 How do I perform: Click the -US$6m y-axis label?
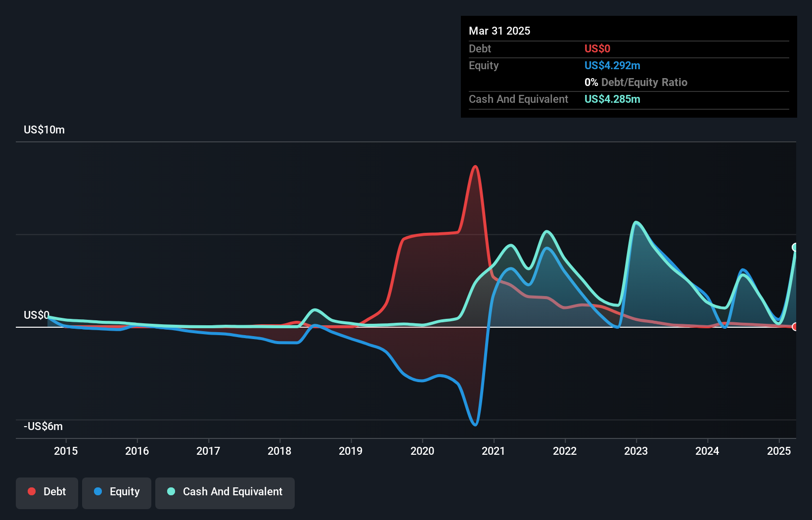coord(44,426)
